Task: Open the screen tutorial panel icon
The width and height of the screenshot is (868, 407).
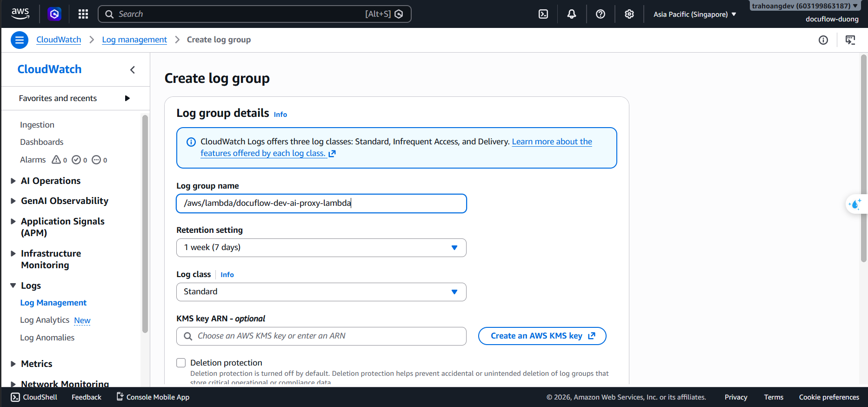Action: click(x=850, y=40)
